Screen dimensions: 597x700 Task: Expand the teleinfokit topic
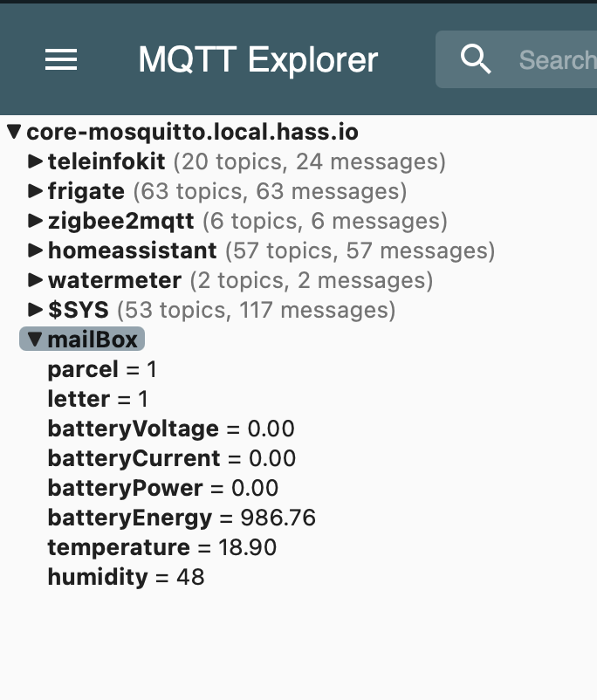tap(35, 161)
